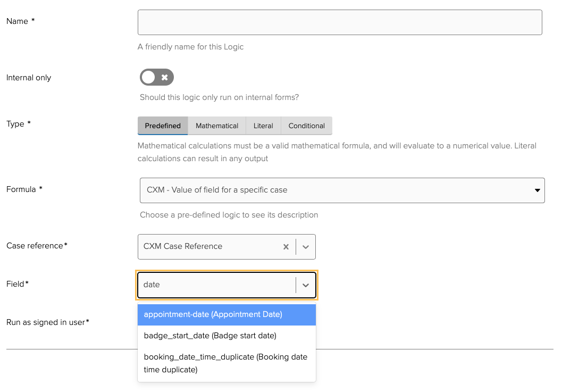Click the 'Case reference*' label
Viewport: 562px width, 392px height.
tap(37, 246)
